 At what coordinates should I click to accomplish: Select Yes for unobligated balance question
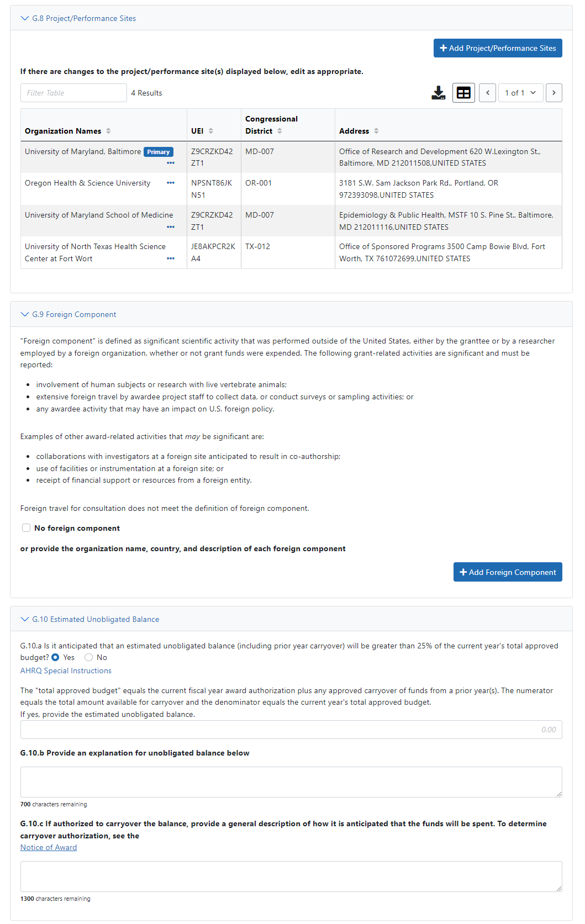coord(55,657)
